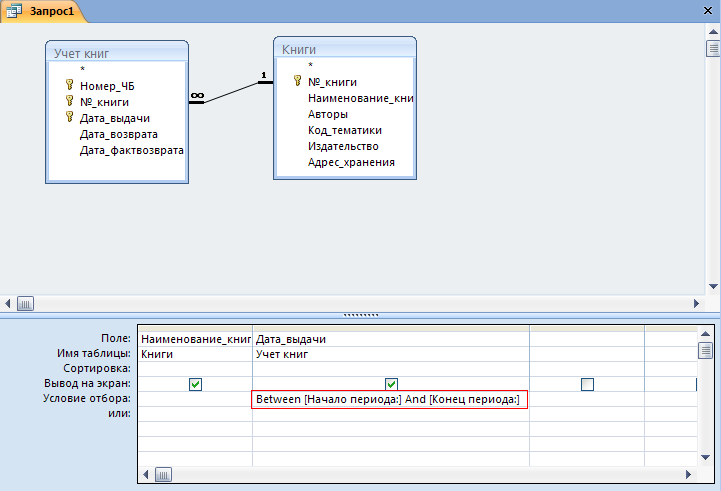
Task: Click the upper pane vertical scrollbar thumb
Action: point(713,49)
